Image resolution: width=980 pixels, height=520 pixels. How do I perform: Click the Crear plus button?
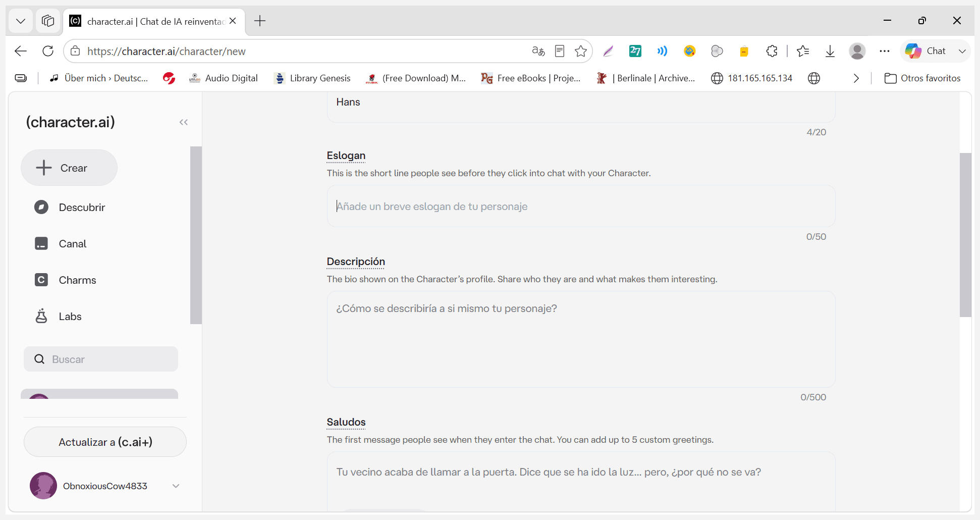click(x=69, y=168)
